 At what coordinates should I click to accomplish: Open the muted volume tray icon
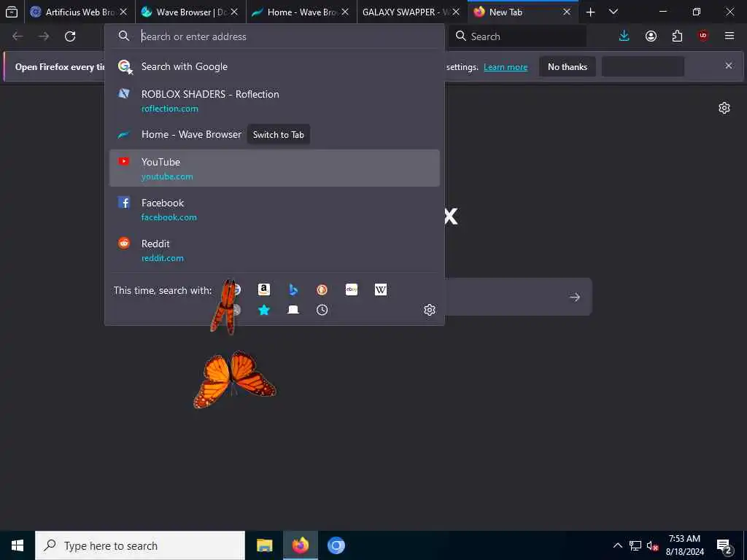click(x=652, y=545)
